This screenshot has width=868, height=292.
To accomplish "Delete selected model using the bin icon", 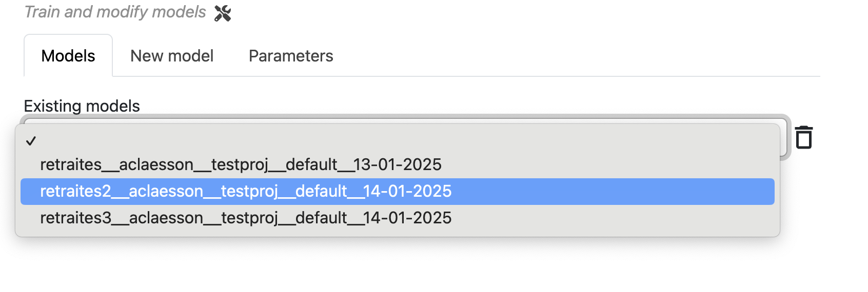I will coord(804,137).
